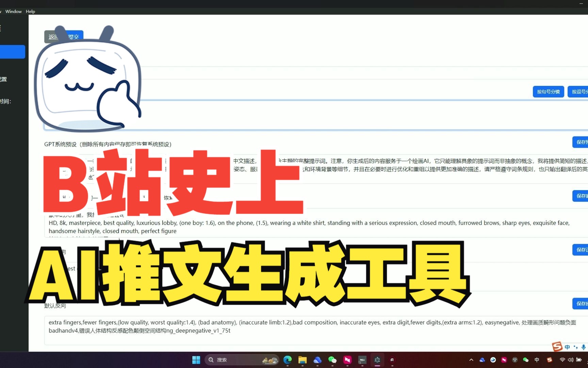Click text area starting 'HD, 8k, masterpiece'

coord(316,223)
